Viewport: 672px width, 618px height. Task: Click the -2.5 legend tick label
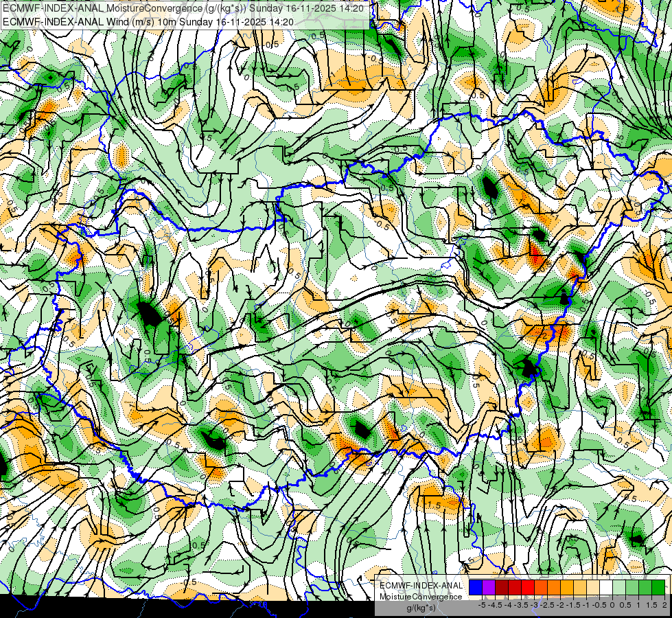click(547, 605)
